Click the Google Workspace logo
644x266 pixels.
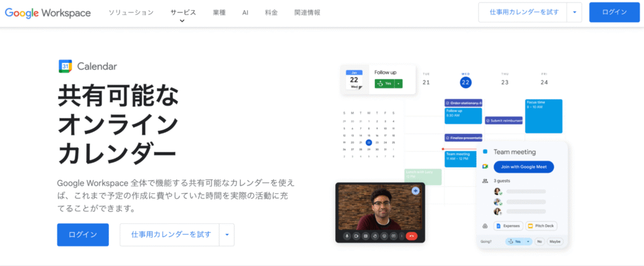[48, 13]
